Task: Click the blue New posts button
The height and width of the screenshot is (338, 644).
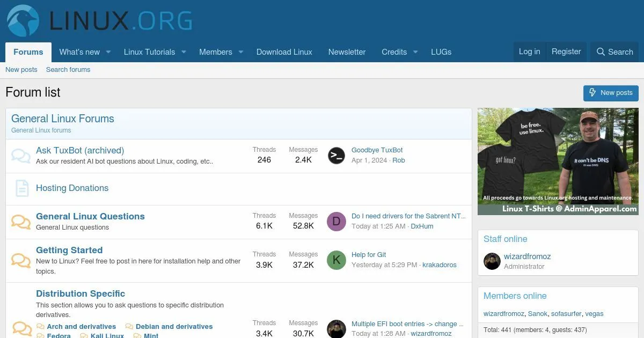Action: [x=611, y=93]
